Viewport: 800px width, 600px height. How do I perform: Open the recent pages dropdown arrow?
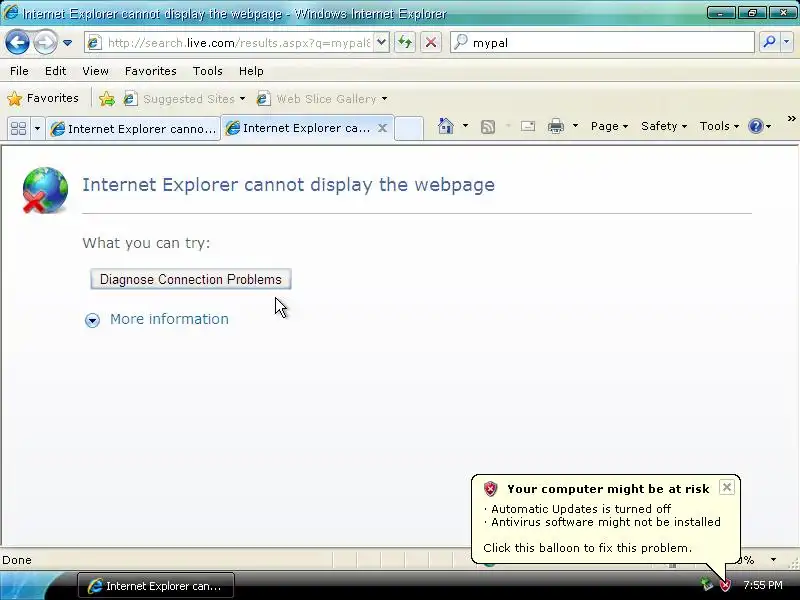[67, 43]
